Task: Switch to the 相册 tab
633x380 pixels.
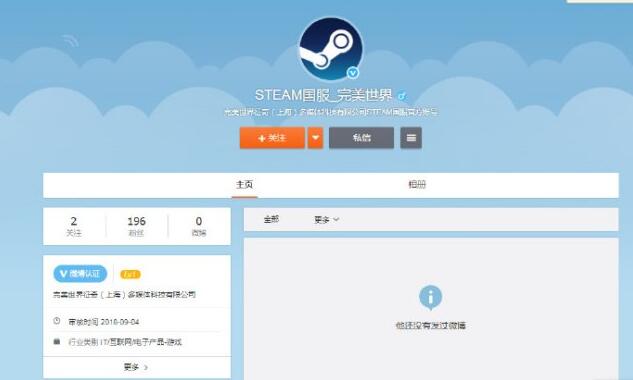Action: click(x=417, y=185)
